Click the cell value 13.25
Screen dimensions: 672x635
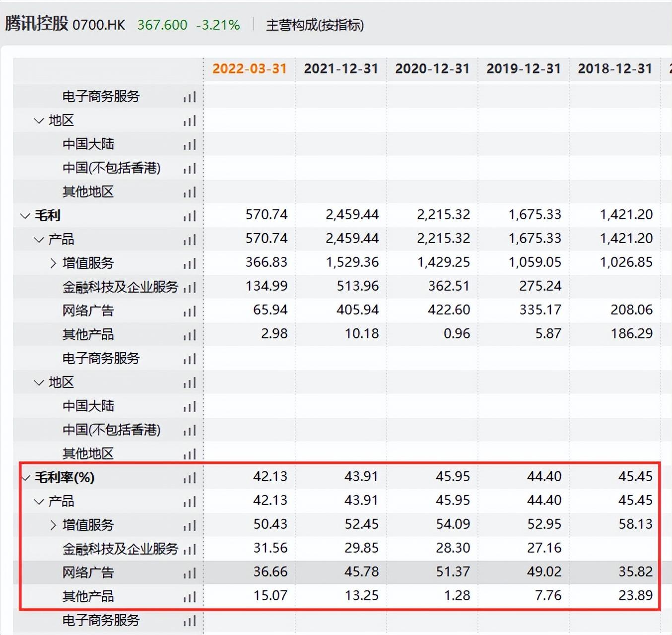pos(361,596)
